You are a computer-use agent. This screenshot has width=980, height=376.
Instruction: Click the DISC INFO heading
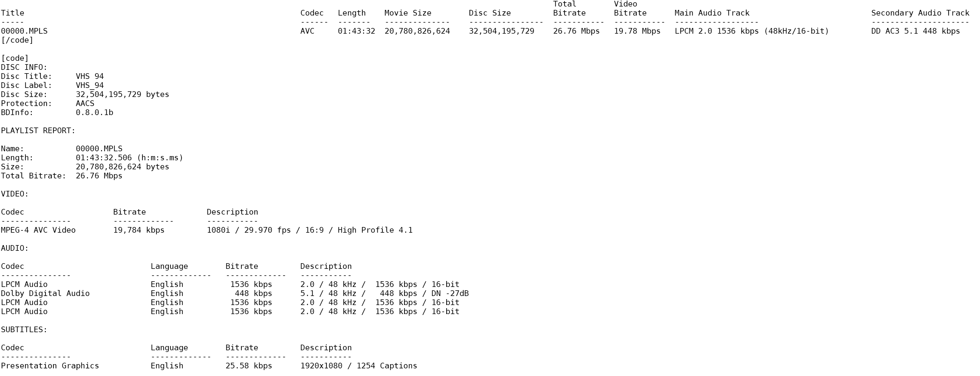click(24, 67)
